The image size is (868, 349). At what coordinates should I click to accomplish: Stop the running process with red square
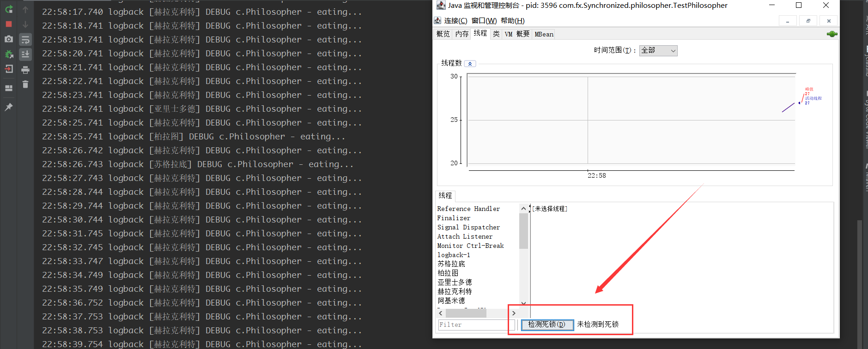click(9, 24)
